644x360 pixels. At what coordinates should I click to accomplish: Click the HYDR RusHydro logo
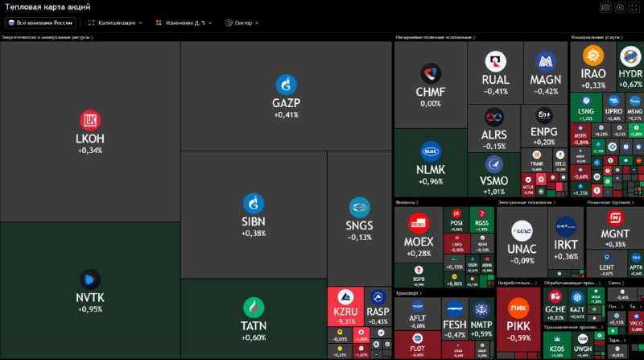[630, 56]
